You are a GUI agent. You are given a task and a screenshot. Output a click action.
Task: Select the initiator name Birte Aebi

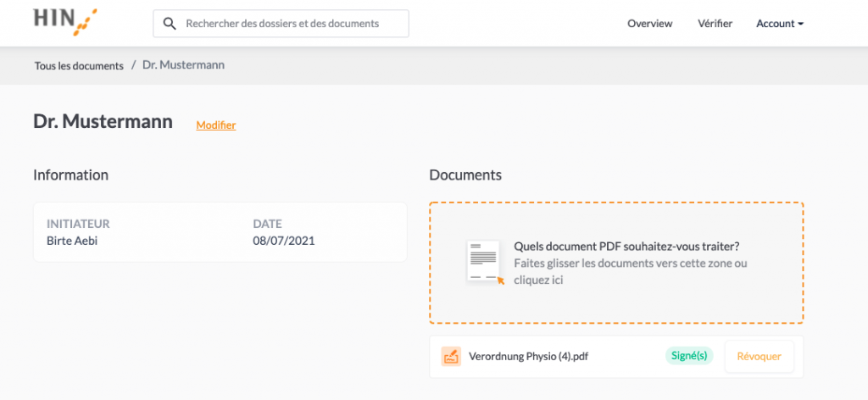tap(72, 242)
